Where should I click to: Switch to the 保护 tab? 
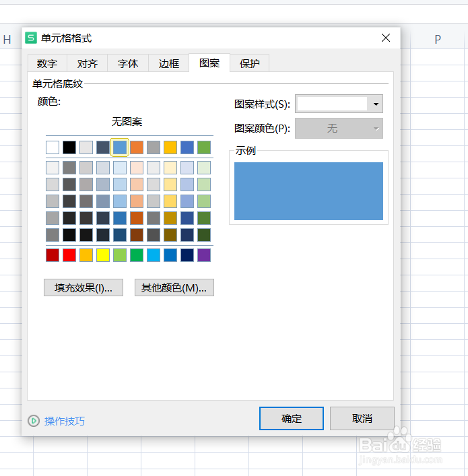tap(250, 63)
